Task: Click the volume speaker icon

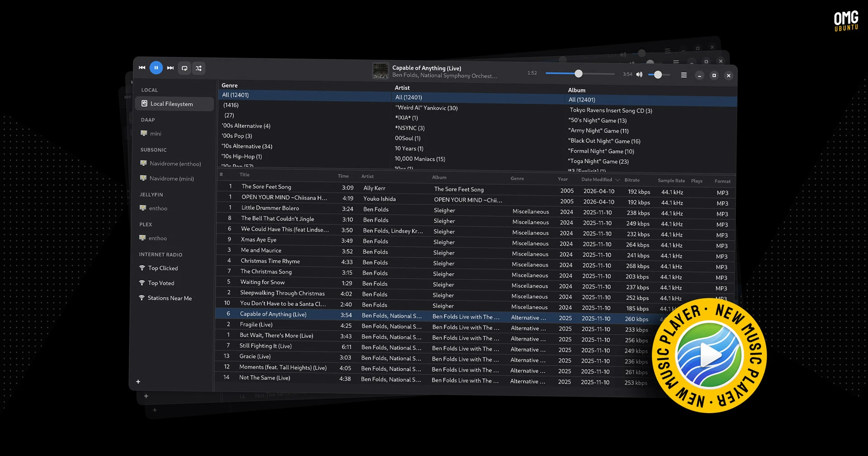Action: pos(639,74)
